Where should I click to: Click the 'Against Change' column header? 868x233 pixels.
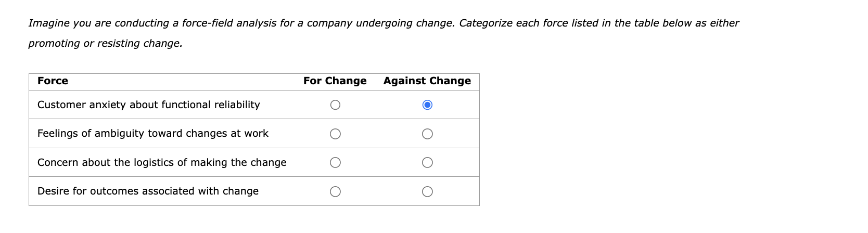coord(427,81)
